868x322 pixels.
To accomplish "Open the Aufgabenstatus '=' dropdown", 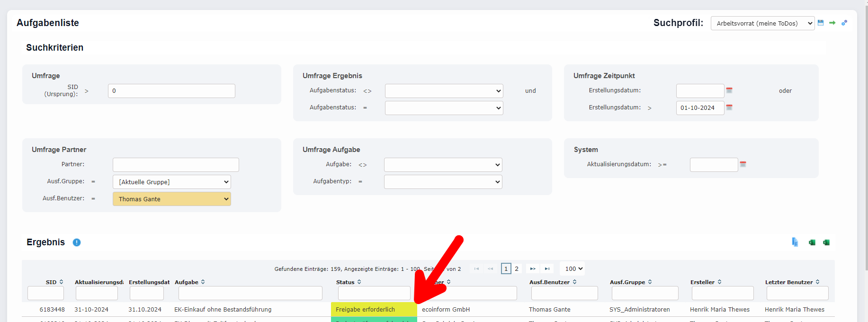I will pos(444,108).
